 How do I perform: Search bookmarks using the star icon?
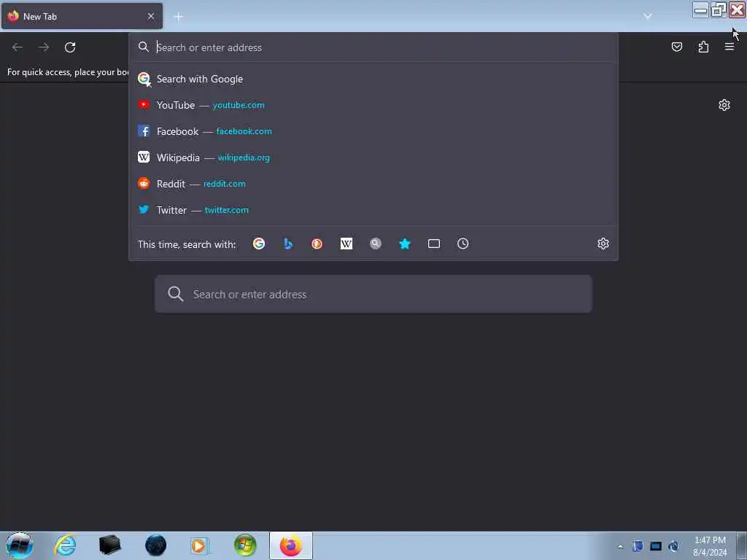point(404,244)
